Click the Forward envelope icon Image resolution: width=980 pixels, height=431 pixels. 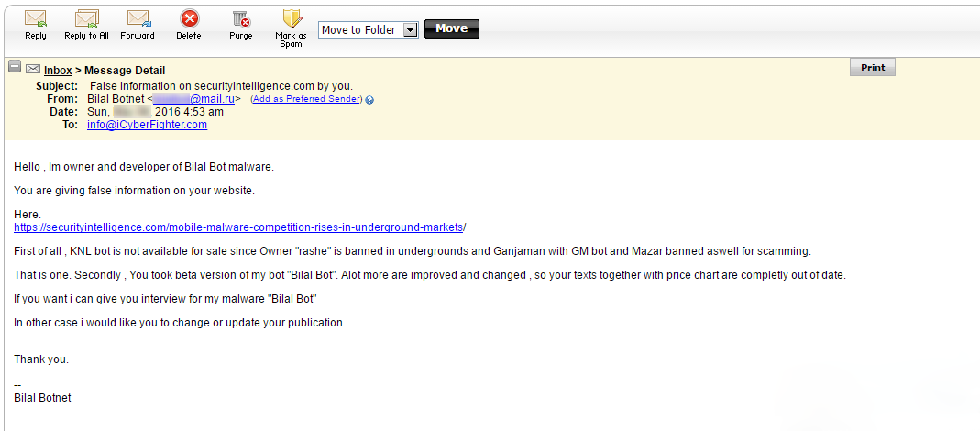click(138, 18)
